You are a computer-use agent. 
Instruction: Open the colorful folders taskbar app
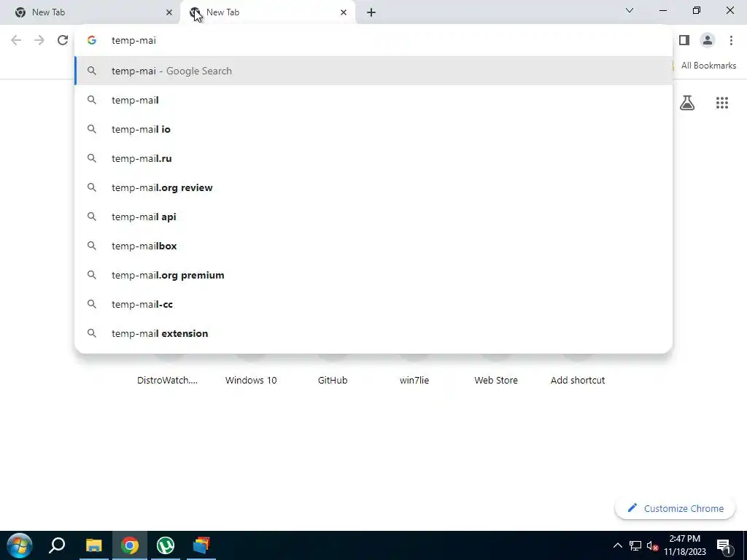tap(201, 545)
